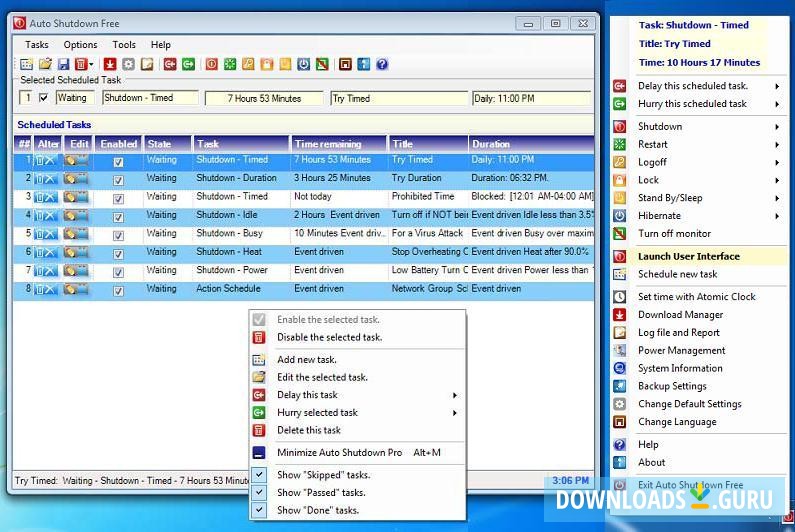Click the Time remaining column header
Image resolution: width=795 pixels, height=532 pixels.
[x=339, y=144]
